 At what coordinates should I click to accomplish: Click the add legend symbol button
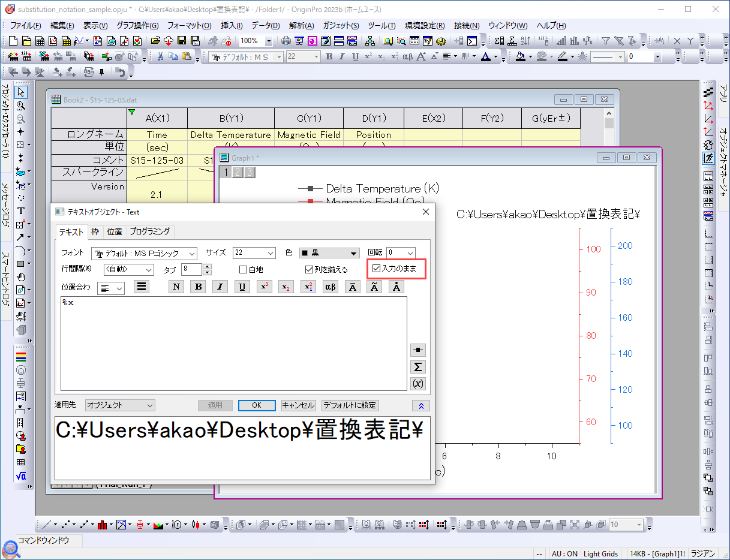418,350
